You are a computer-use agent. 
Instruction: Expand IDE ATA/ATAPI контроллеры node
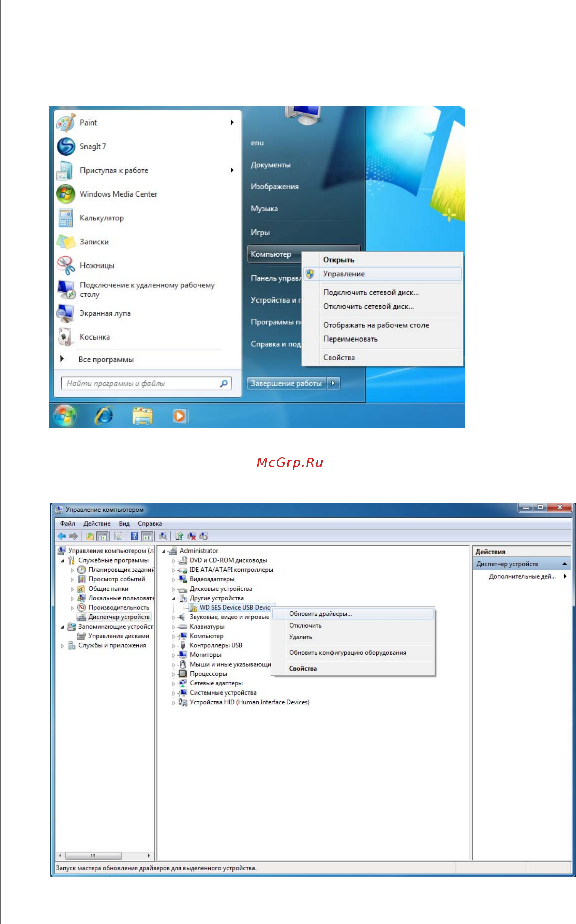pos(174,570)
